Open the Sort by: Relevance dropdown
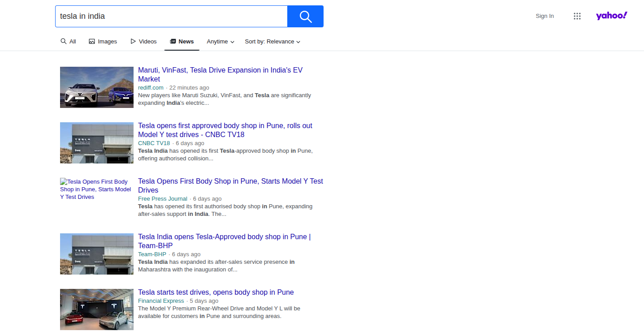This screenshot has width=644, height=331. (272, 41)
